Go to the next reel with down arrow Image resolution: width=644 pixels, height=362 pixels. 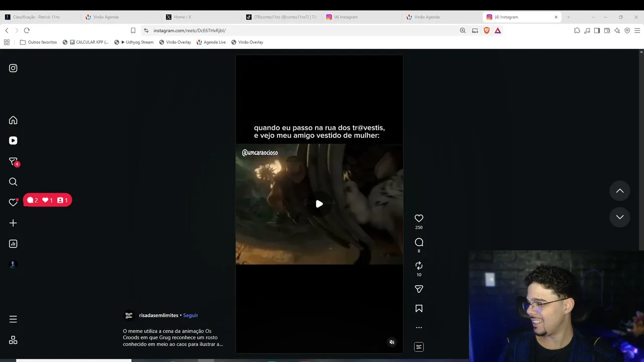click(x=620, y=217)
